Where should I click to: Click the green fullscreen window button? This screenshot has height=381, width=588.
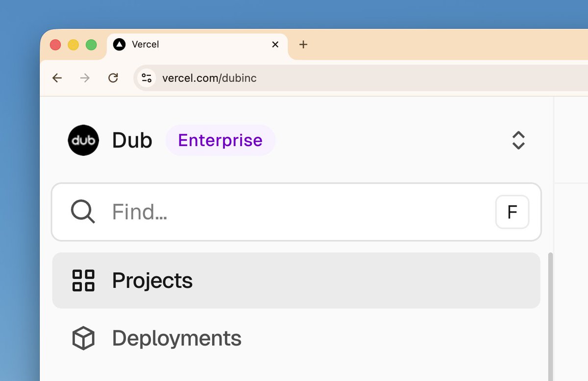91,45
